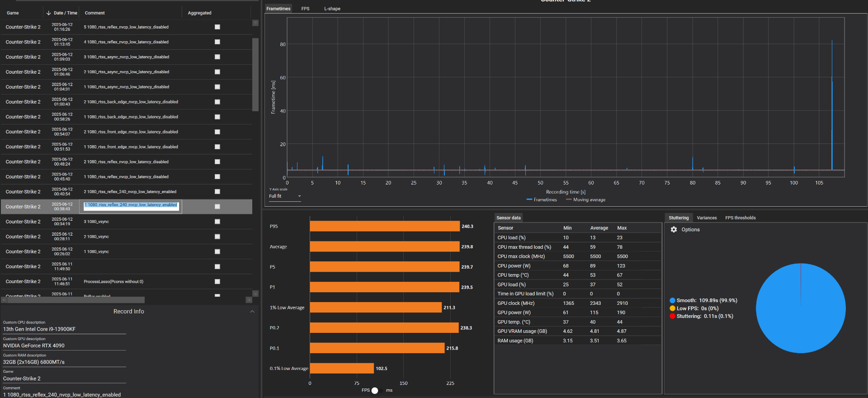Select the Stuttering tab
868x398 pixels.
(x=679, y=218)
